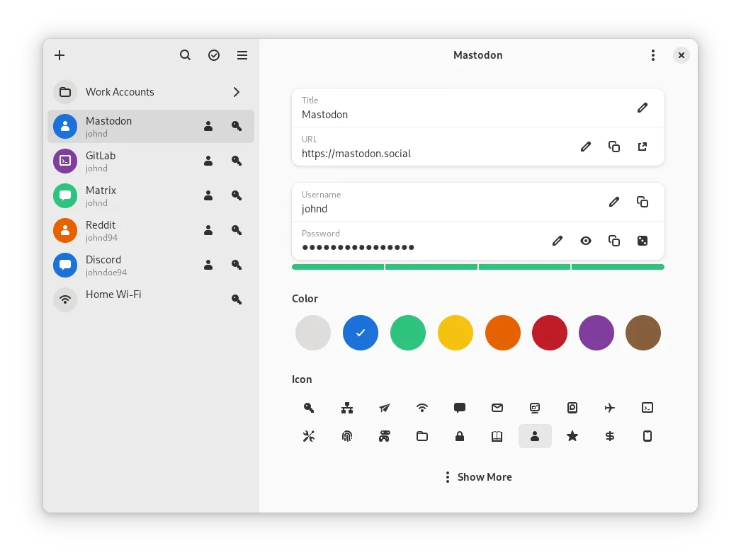Open the main hamburger menu
This screenshot has height=560, width=741.
pyautogui.click(x=242, y=55)
